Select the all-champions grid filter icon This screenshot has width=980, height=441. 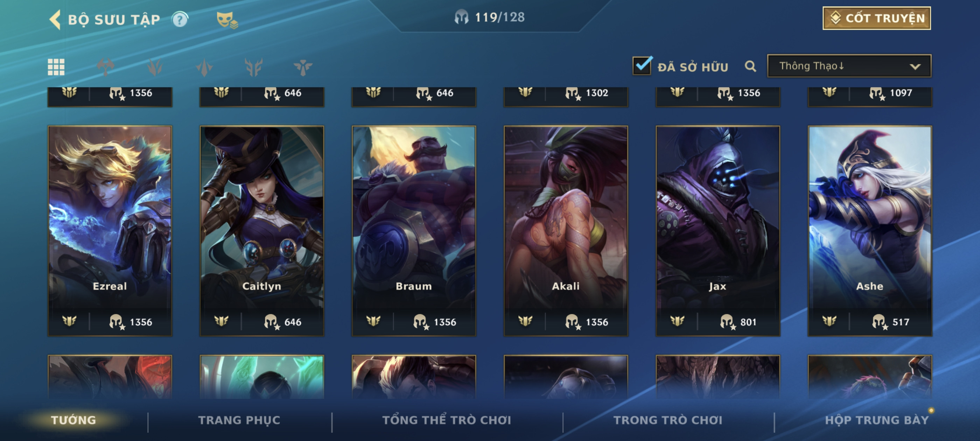coord(56,67)
